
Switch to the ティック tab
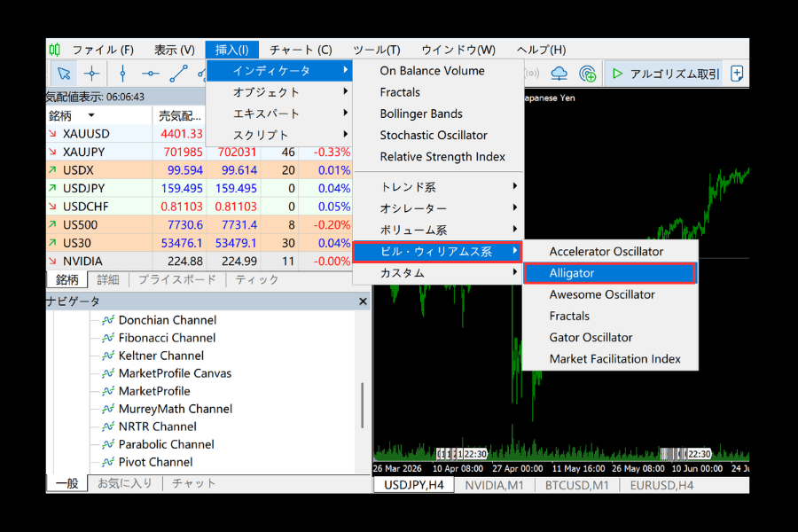[256, 279]
